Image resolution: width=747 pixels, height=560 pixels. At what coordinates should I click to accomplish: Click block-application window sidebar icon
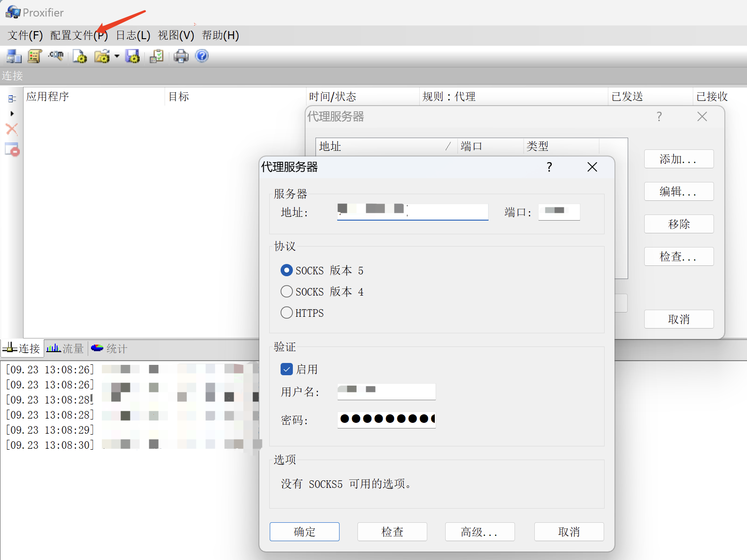(x=12, y=149)
